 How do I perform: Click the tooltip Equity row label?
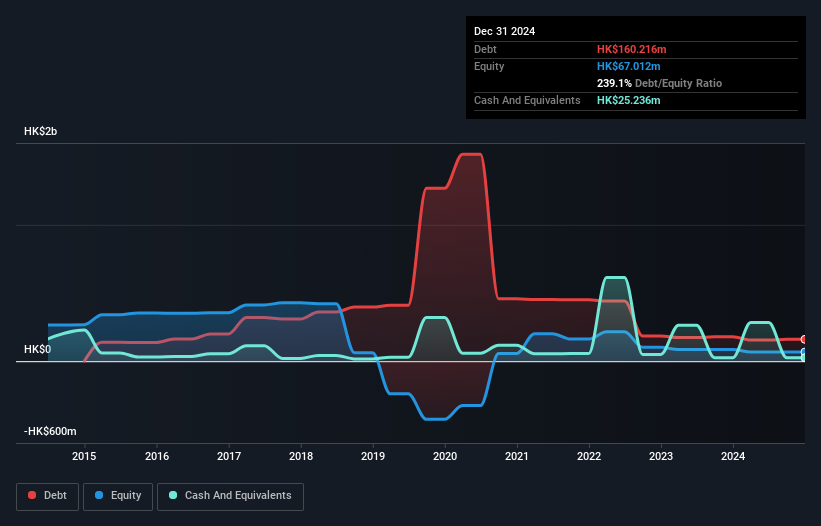click(489, 66)
